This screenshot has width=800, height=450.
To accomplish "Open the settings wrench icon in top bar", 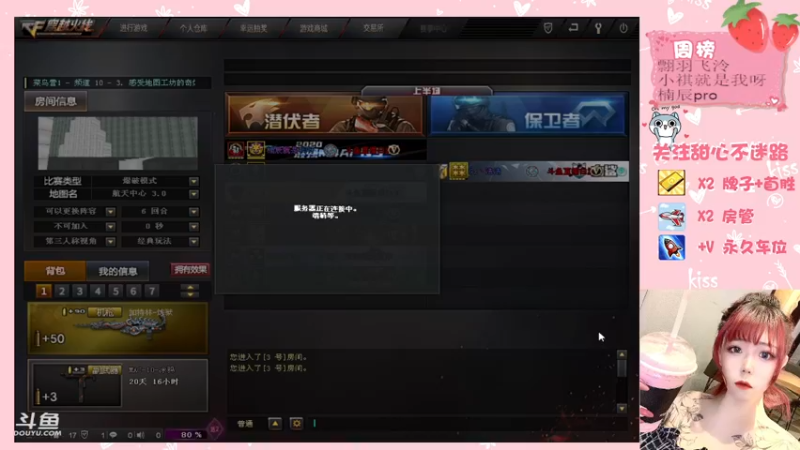I will (598, 28).
